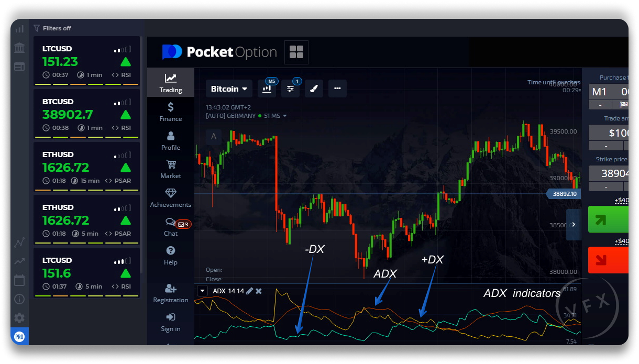Click the bank building icon in the outer sidebar
Image resolution: width=639 pixels, height=364 pixels.
19,48
